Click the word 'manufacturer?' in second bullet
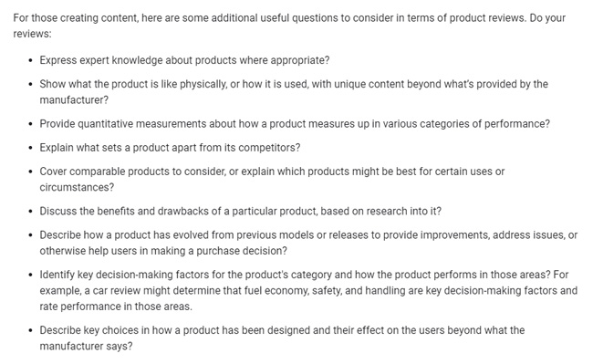 74,99
